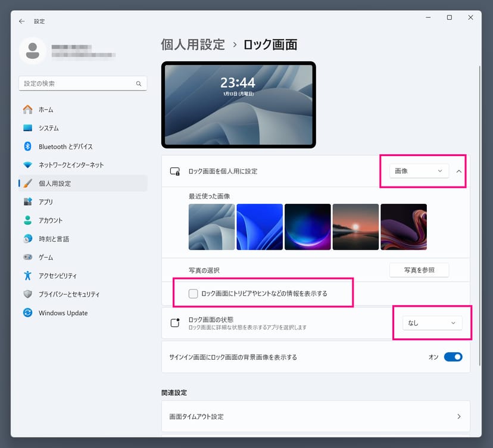
Task: Go to ネットワークとインターネット section
Action: [71, 165]
